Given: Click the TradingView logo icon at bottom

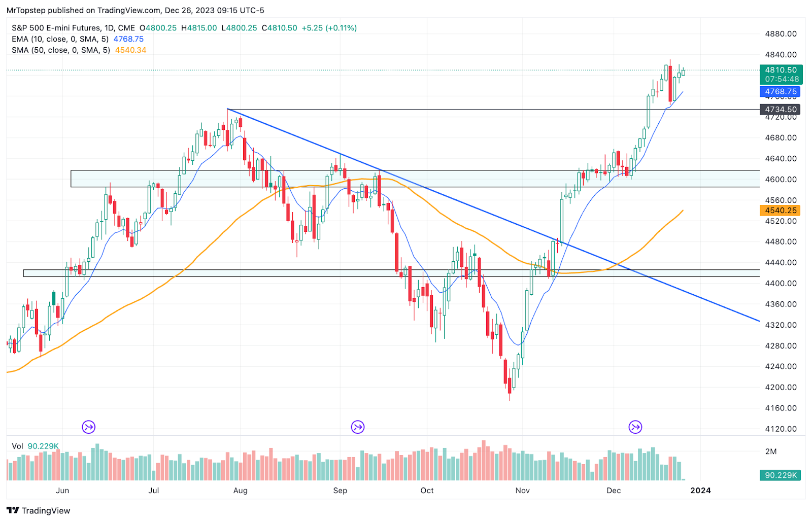Looking at the screenshot, I should pos(13,510).
